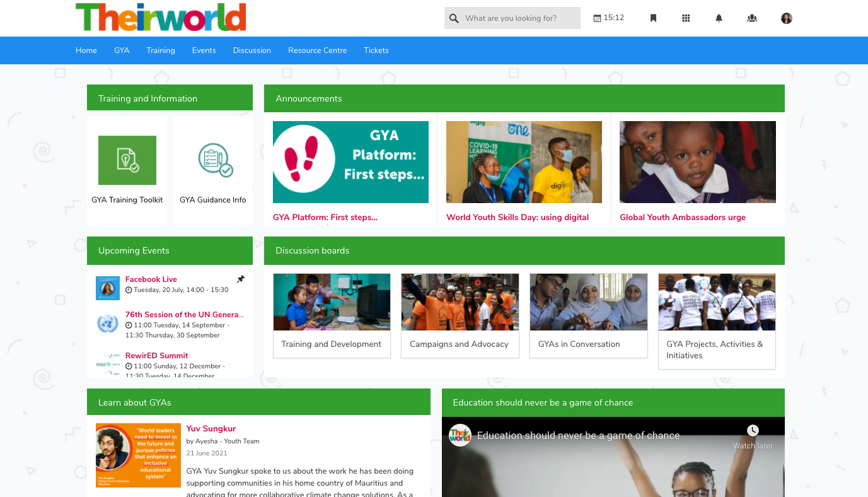Click the Yuv Sungkur article title
Image resolution: width=868 pixels, height=497 pixels.
pyautogui.click(x=211, y=429)
